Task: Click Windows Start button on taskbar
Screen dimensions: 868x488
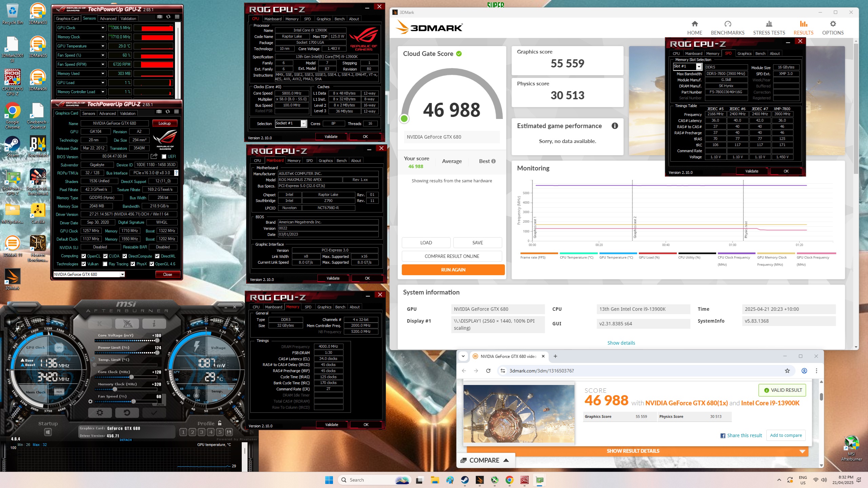Action: (x=329, y=480)
